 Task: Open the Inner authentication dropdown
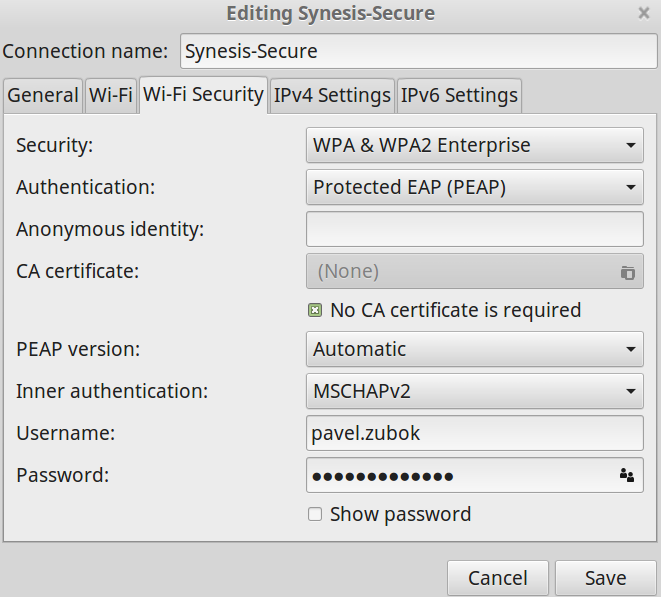point(475,391)
